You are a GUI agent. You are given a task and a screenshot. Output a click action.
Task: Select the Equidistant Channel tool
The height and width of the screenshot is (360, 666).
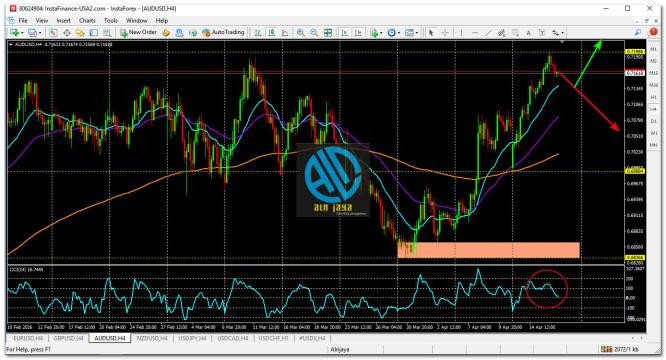(x=502, y=33)
